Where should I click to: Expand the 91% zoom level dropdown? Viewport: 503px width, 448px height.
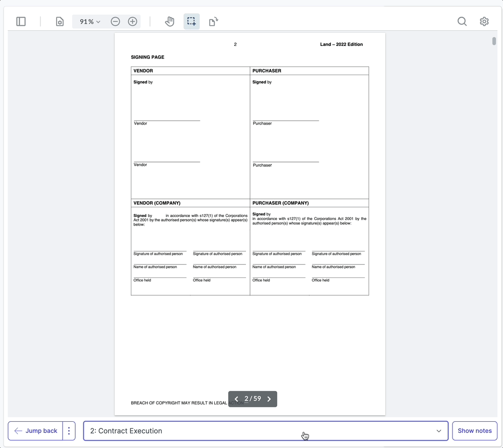click(x=90, y=22)
